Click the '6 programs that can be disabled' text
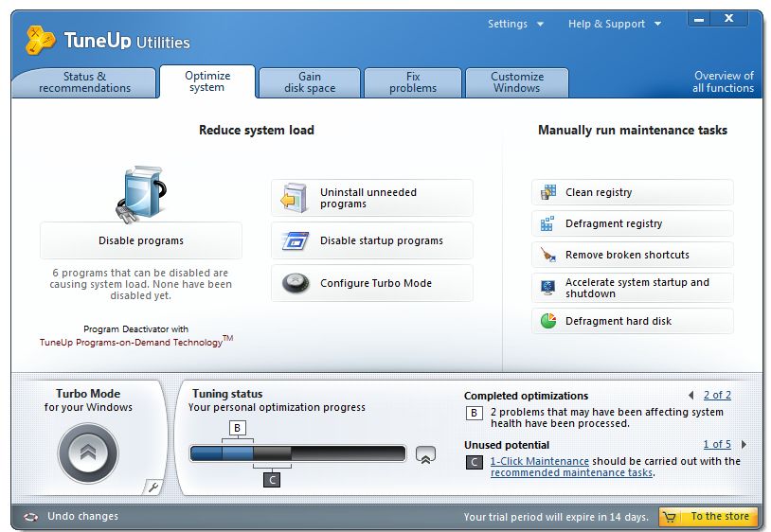 pos(140,284)
